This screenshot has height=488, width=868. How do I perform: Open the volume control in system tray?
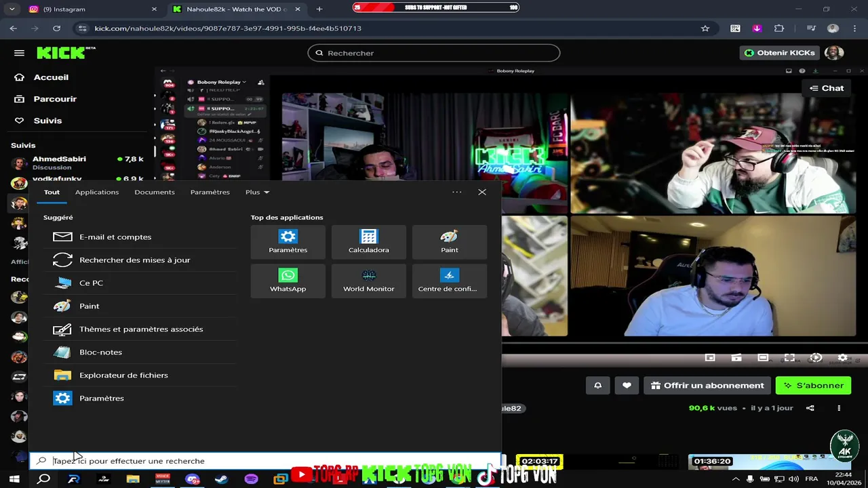point(793,479)
